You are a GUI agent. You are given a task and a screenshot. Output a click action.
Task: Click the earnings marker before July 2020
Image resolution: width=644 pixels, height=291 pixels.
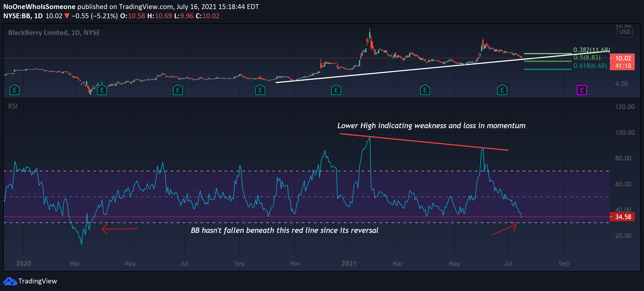[178, 90]
